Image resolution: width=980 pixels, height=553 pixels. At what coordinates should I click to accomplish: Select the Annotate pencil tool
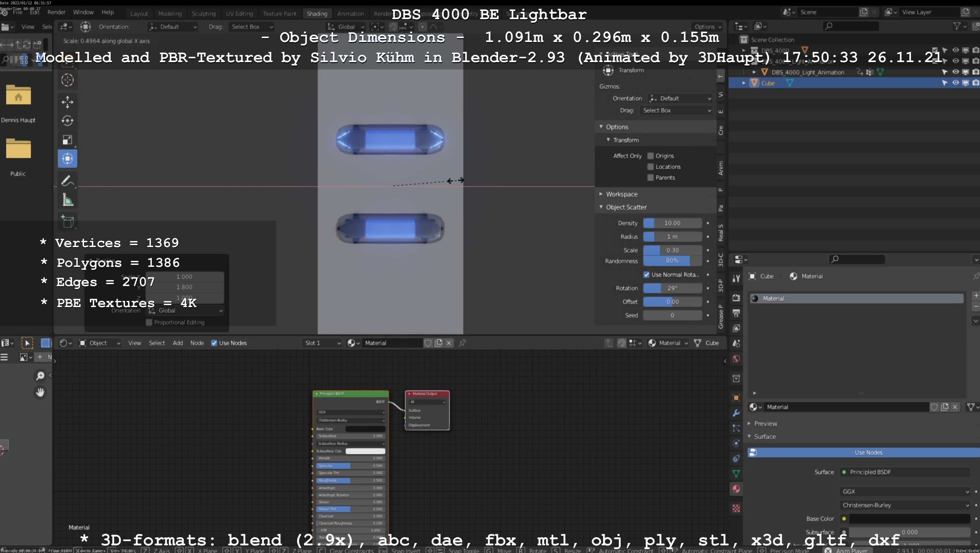click(x=67, y=181)
